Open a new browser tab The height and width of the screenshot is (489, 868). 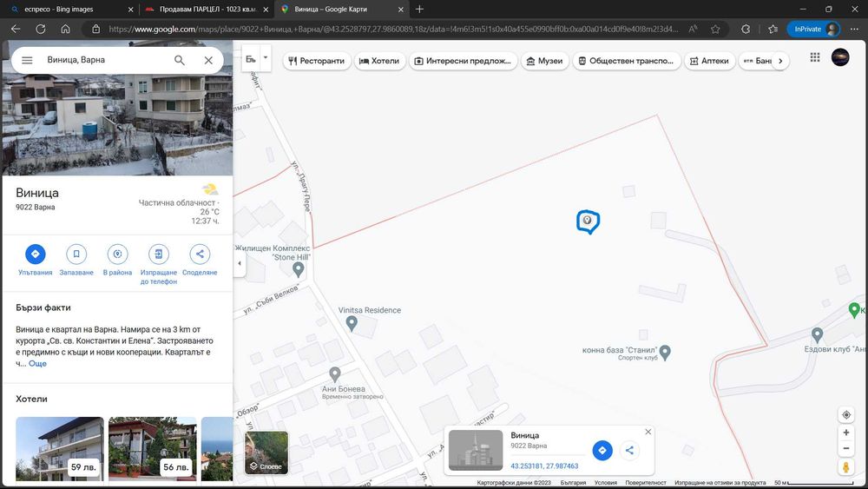point(419,9)
